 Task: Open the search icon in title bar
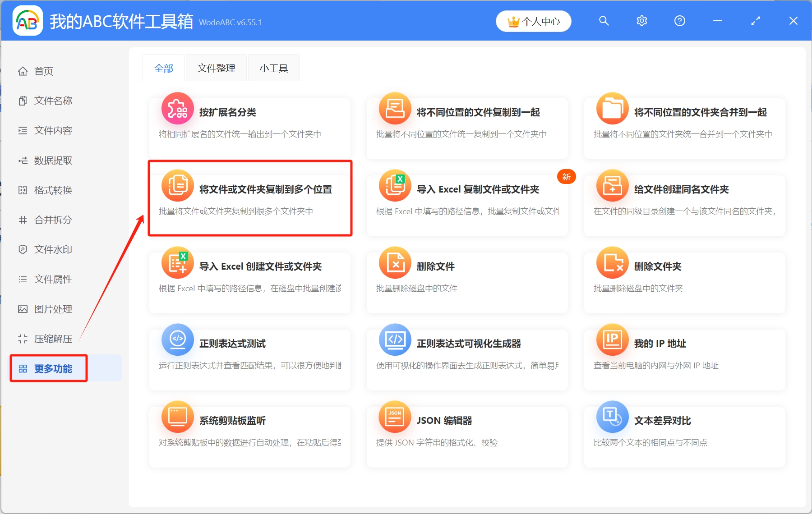(x=604, y=21)
